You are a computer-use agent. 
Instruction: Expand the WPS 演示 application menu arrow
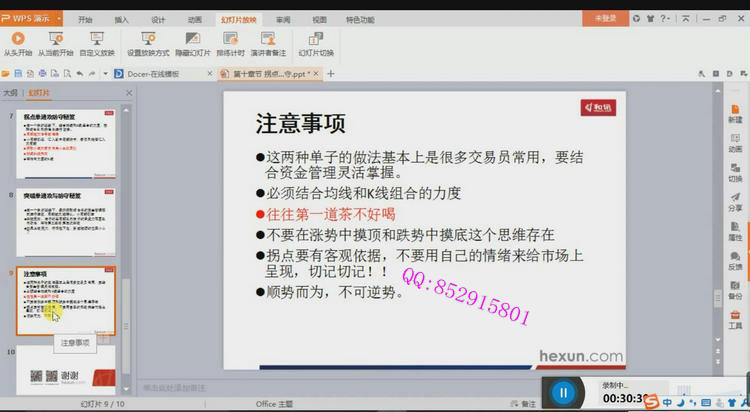click(x=60, y=18)
